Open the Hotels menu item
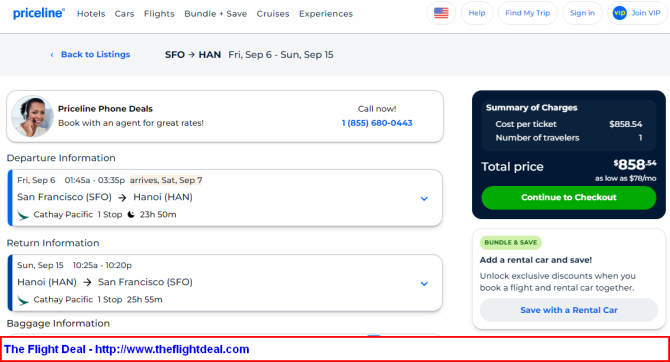Viewport: 670px width, 362px height. pos(91,14)
